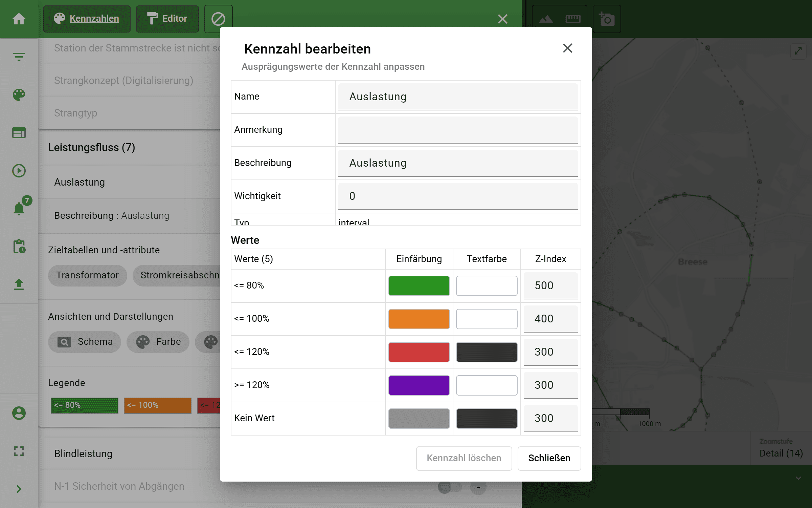Open the clipboard history icon
812x508 pixels.
[19, 247]
